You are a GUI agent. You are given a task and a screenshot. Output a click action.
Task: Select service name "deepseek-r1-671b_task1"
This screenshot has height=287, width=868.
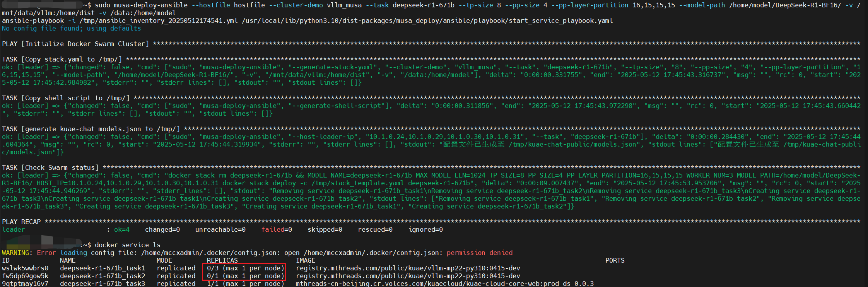[x=103, y=268]
